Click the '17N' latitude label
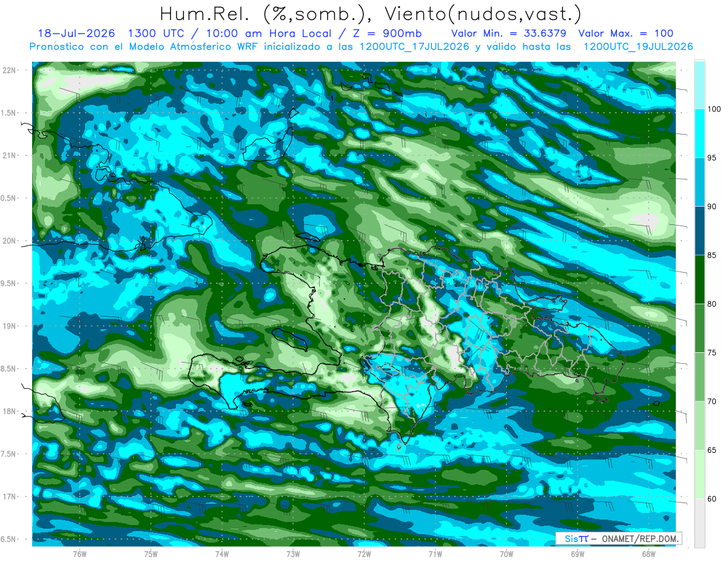The image size is (728, 562). 10,497
